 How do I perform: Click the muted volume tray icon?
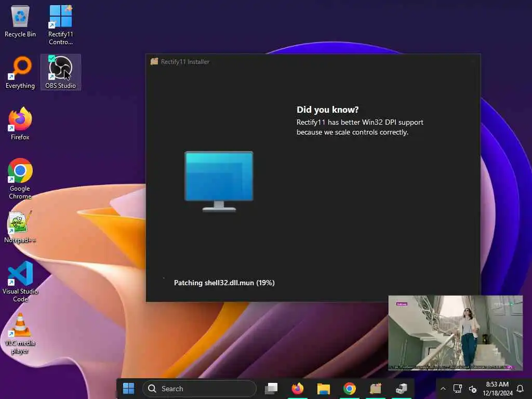tap(473, 389)
